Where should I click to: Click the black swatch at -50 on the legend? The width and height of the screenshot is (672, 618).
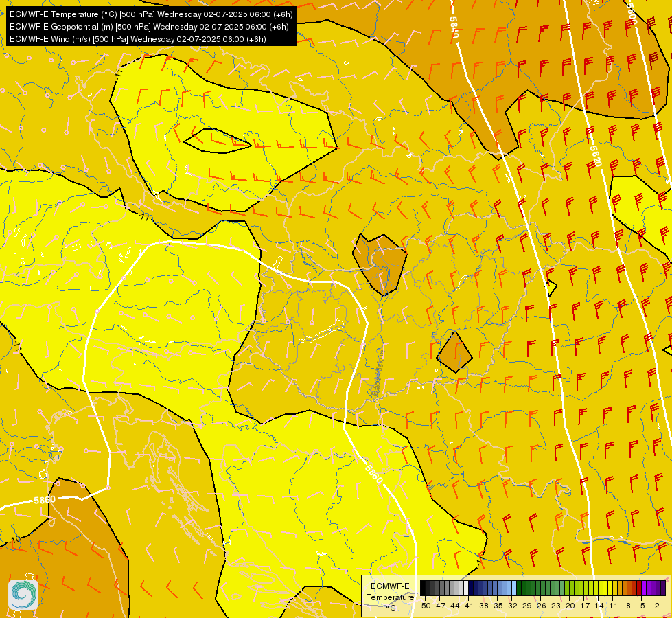[x=423, y=588]
